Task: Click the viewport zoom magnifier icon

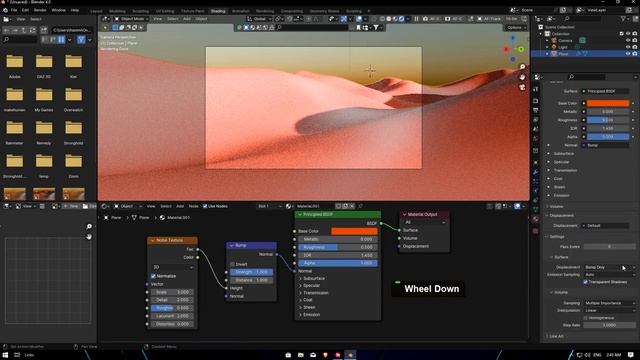Action: coord(522,67)
